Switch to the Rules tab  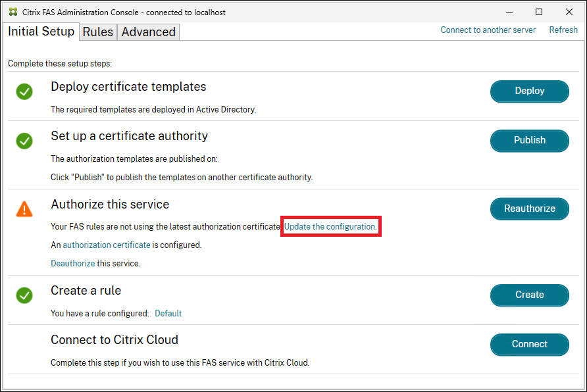(x=97, y=32)
